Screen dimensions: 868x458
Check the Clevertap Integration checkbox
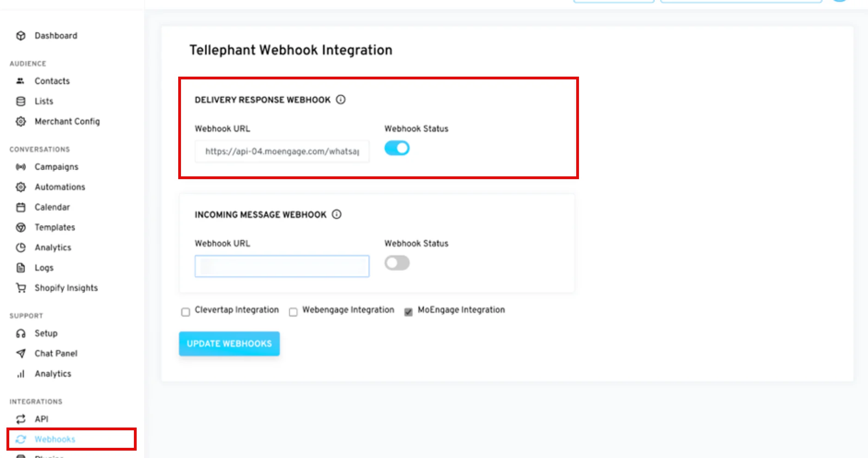pos(186,312)
